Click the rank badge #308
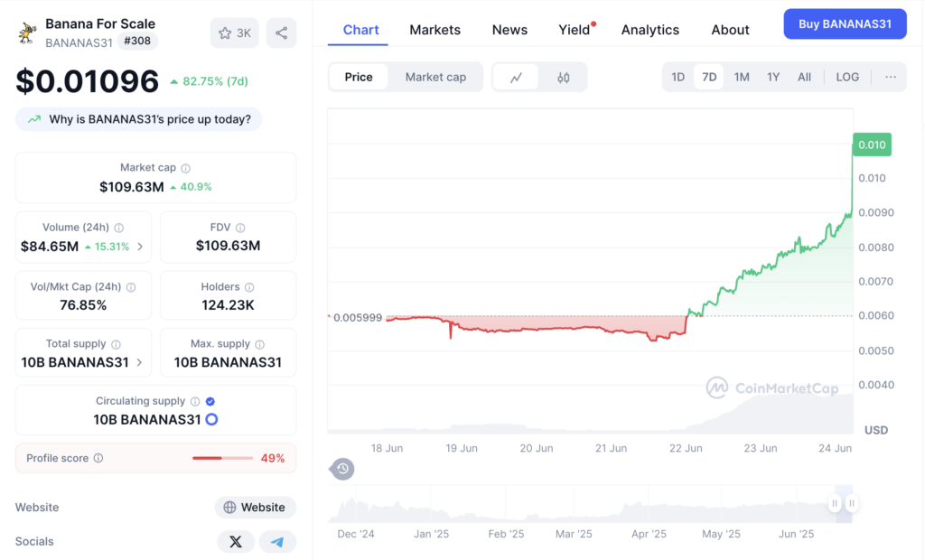925x560 pixels. pos(137,42)
